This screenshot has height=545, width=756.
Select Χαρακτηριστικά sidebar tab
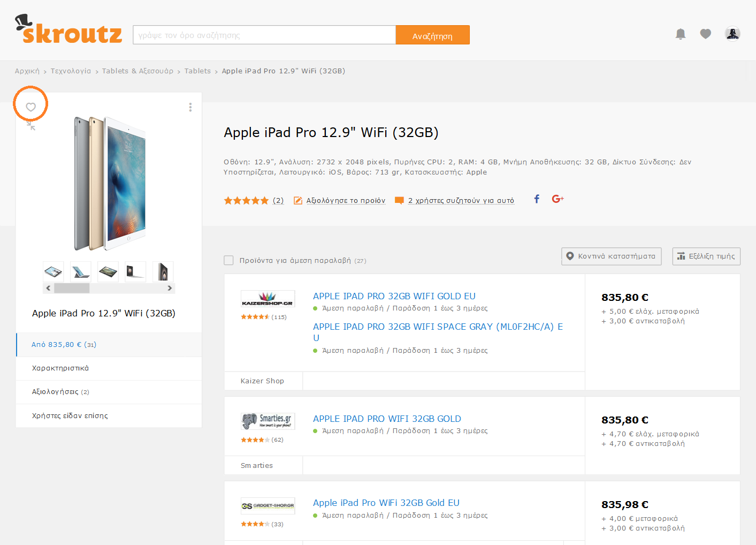click(x=109, y=368)
